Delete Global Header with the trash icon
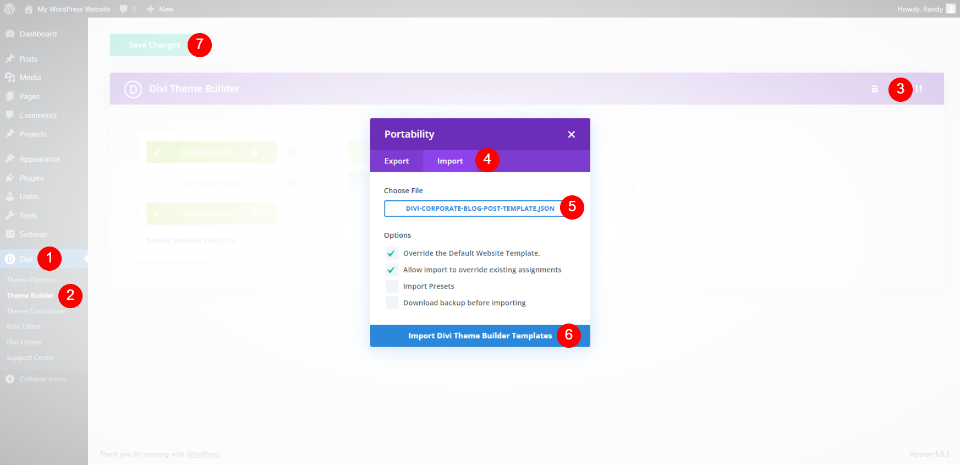Screen dimensions: 960x465 (x=255, y=152)
